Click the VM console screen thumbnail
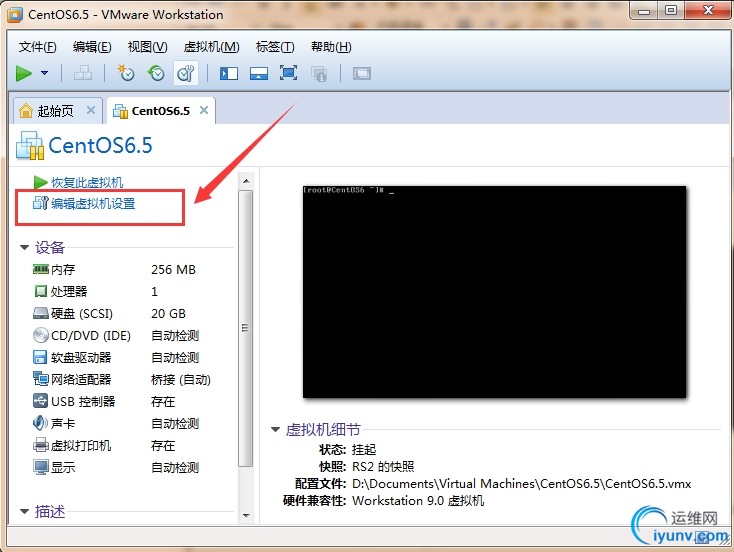This screenshot has width=734, height=552. pyautogui.click(x=494, y=292)
